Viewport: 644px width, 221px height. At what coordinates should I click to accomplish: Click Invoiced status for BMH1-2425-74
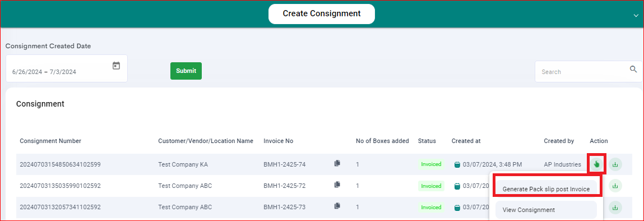[x=431, y=164]
